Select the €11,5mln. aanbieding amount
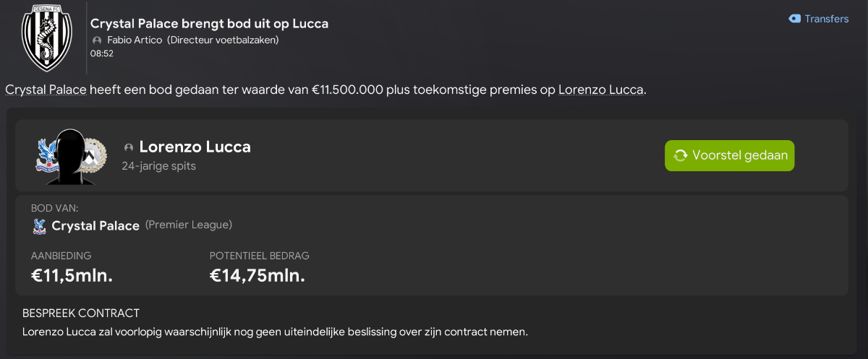Viewport: 868px width, 359px height. coord(72,275)
